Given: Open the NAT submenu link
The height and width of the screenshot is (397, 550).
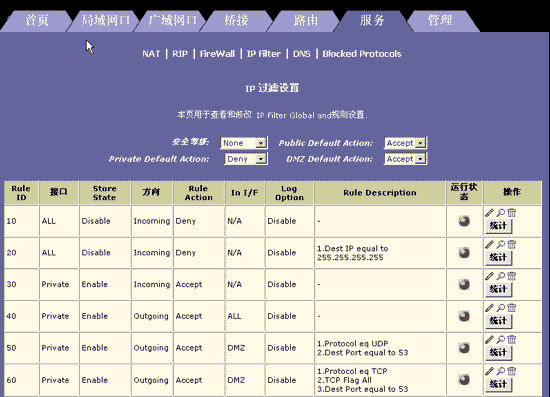Looking at the screenshot, I should pos(151,54).
